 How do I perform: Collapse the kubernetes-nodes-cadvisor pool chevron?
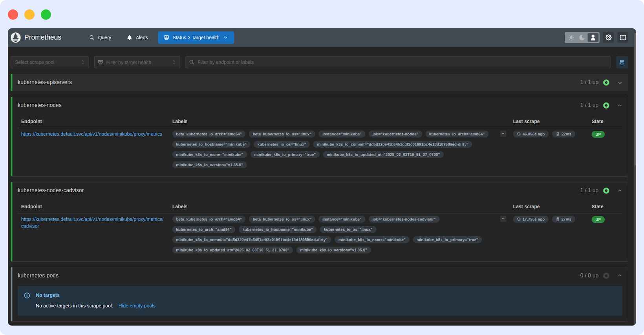(620, 190)
